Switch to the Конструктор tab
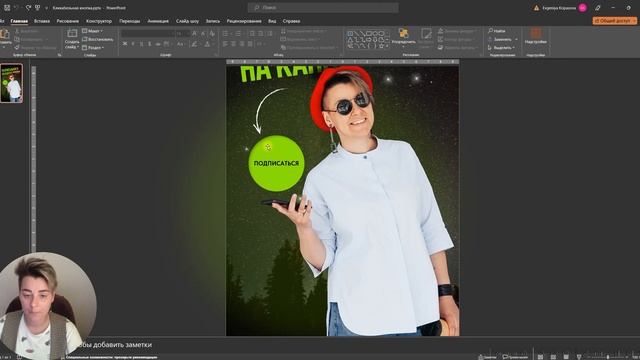Screen dimensions: 640x360 [99, 21]
